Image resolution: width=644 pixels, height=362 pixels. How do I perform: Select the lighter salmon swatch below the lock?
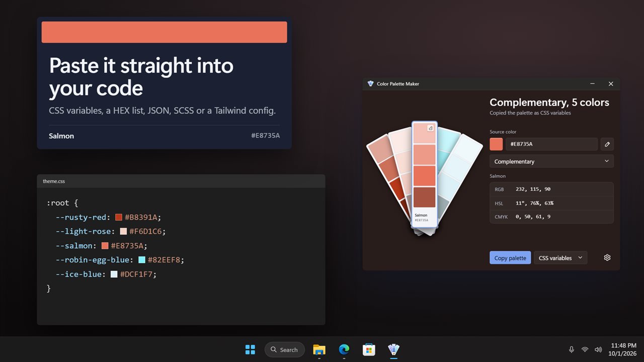point(425,154)
